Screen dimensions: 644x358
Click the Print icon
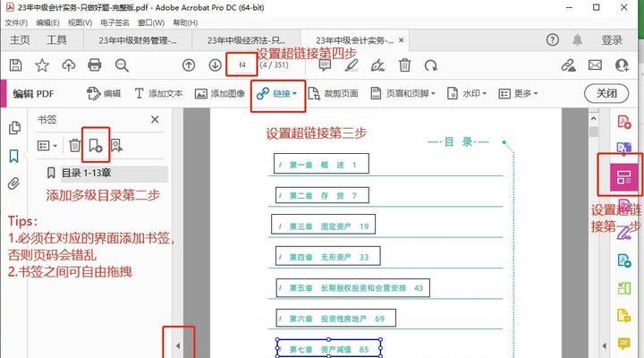[95, 65]
